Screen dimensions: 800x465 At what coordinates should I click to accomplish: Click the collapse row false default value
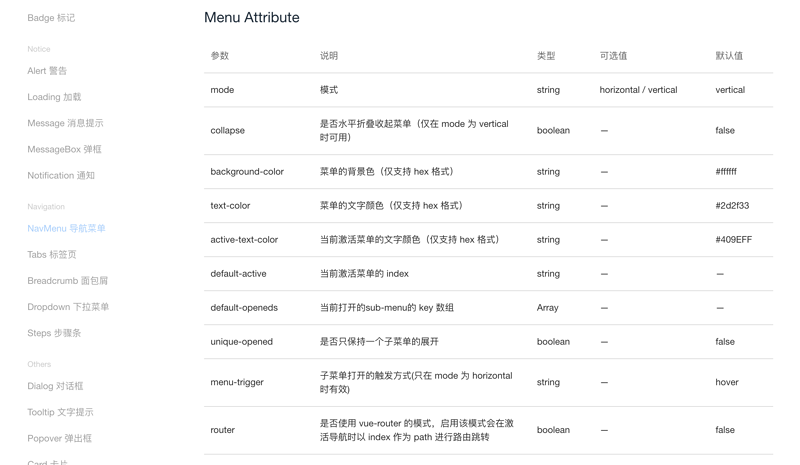pos(724,131)
